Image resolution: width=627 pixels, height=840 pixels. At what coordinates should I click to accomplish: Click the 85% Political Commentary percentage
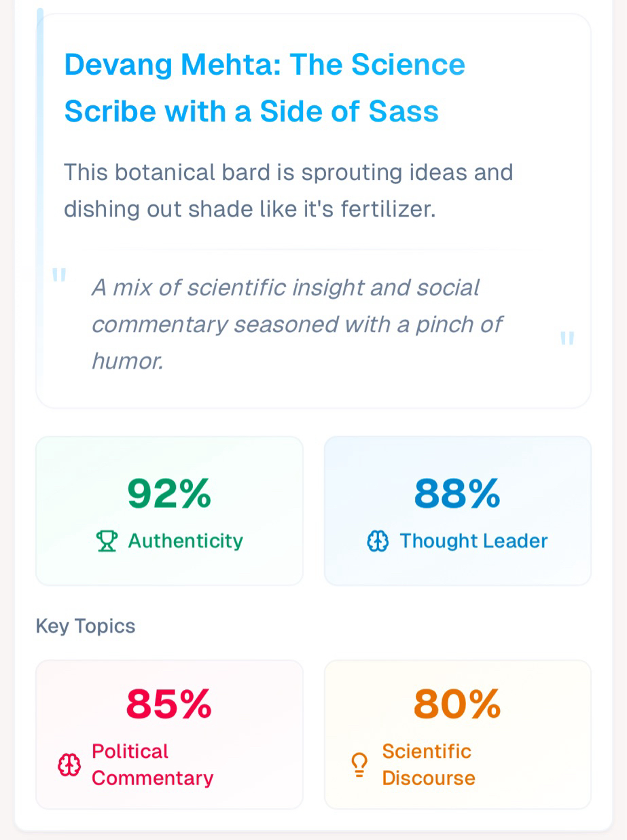click(x=169, y=704)
